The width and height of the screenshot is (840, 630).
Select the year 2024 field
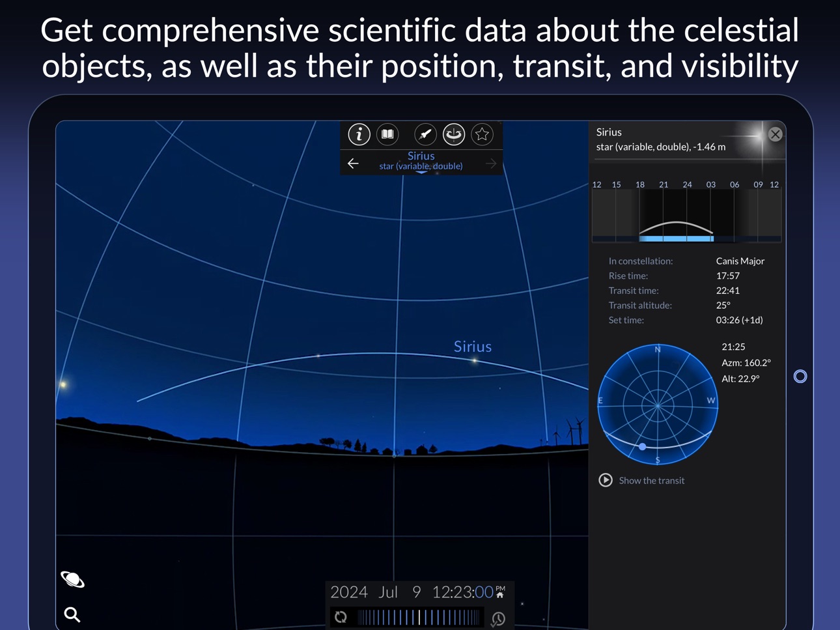coord(349,592)
